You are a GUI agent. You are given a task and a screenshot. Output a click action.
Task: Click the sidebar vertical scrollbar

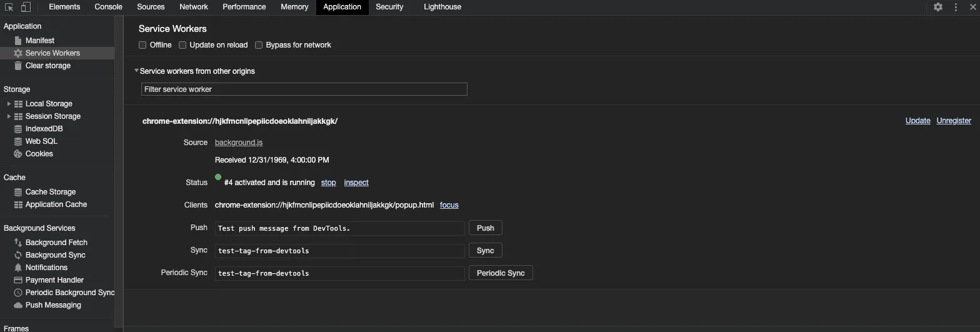[x=119, y=172]
